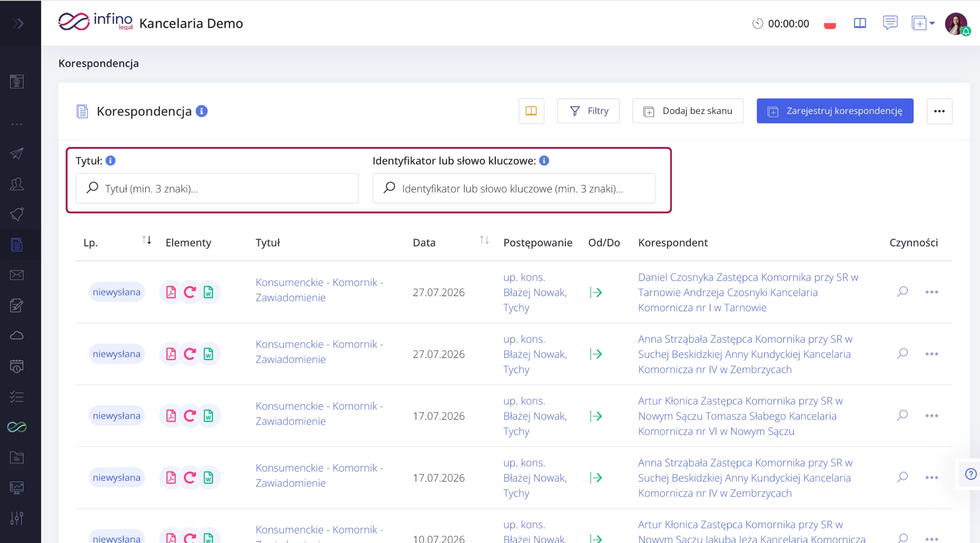Image resolution: width=980 pixels, height=543 pixels.
Task: Click Dodaj bez skanu button
Action: (x=688, y=111)
